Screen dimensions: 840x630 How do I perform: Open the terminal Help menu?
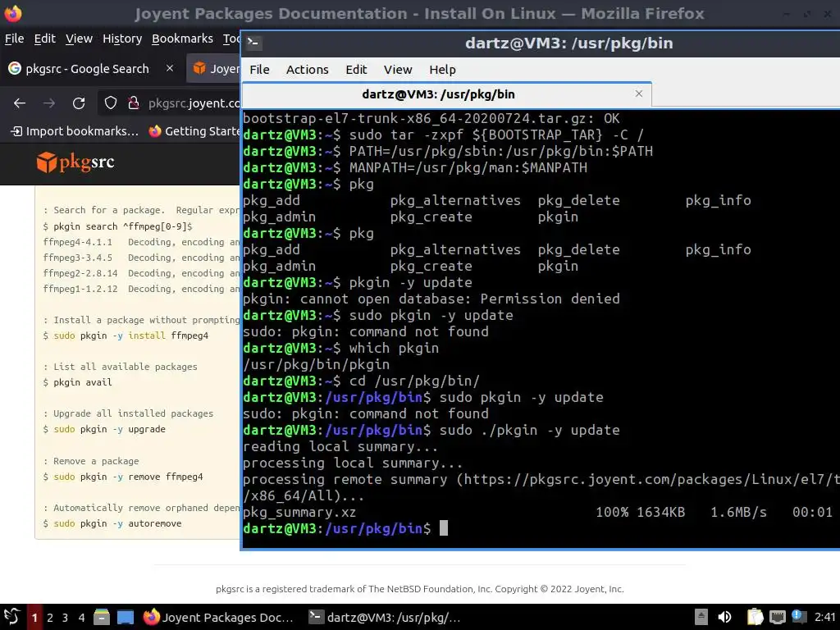442,70
